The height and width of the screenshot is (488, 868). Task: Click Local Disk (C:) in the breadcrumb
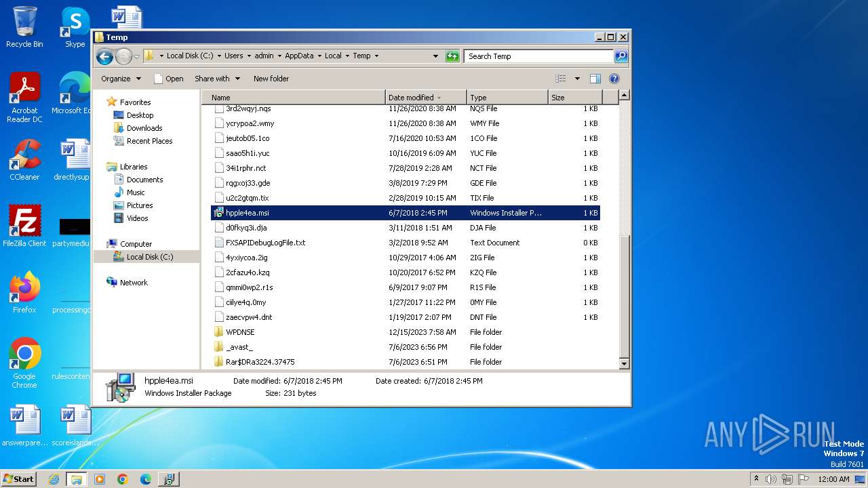[x=189, y=56]
